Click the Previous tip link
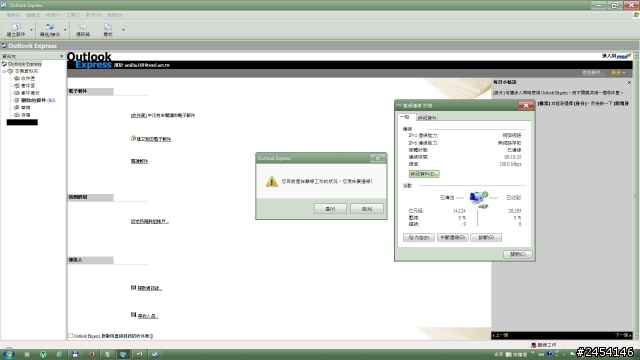The width and height of the screenshot is (640, 360). (x=501, y=336)
